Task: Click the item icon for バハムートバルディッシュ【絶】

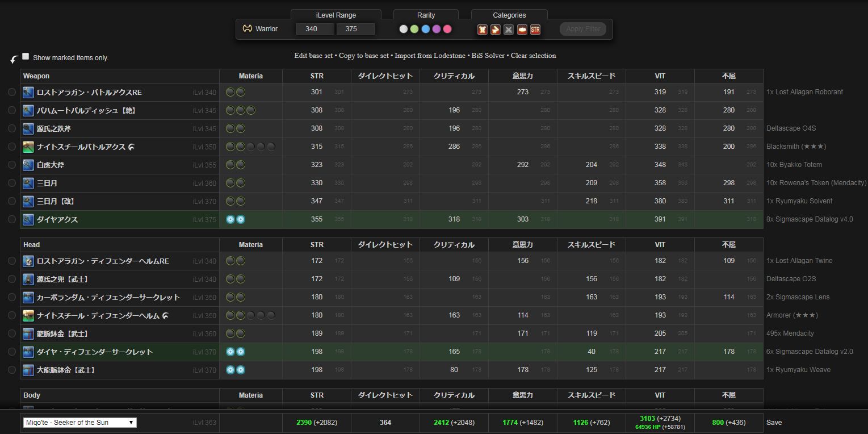Action: point(28,110)
